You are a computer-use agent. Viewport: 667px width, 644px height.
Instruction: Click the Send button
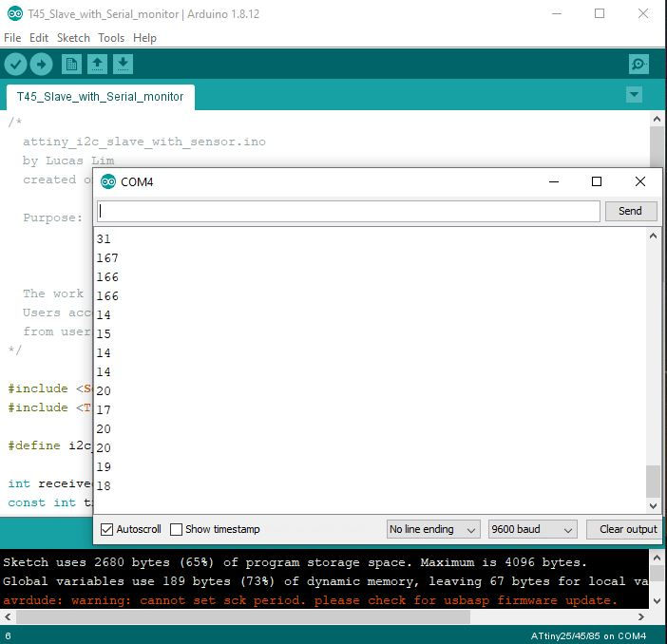[x=630, y=211]
